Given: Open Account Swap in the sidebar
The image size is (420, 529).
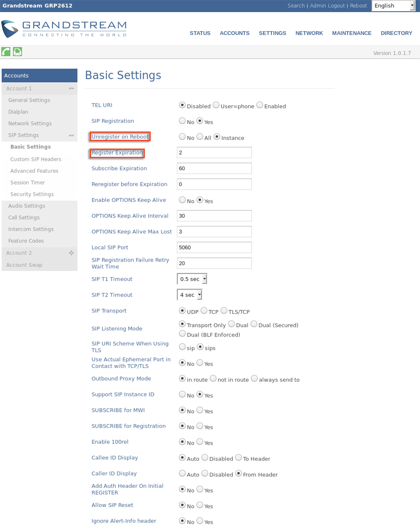Looking at the screenshot, I should [24, 265].
